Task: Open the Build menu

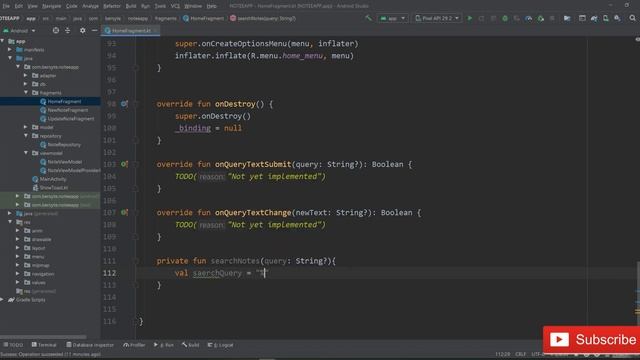Action: click(x=131, y=6)
